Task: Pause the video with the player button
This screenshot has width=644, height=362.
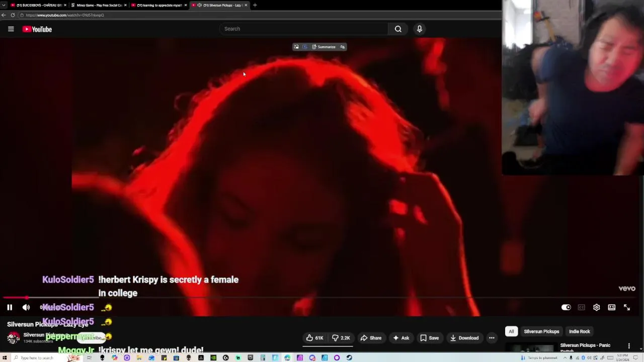Action: click(x=10, y=307)
